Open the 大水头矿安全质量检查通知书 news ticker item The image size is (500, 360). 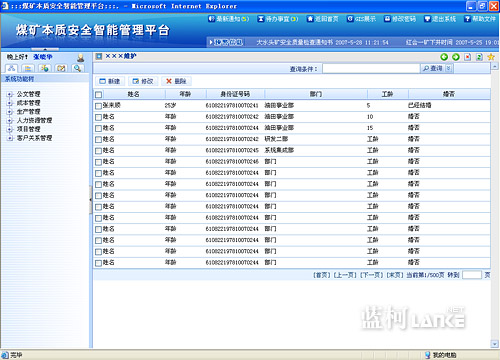322,42
